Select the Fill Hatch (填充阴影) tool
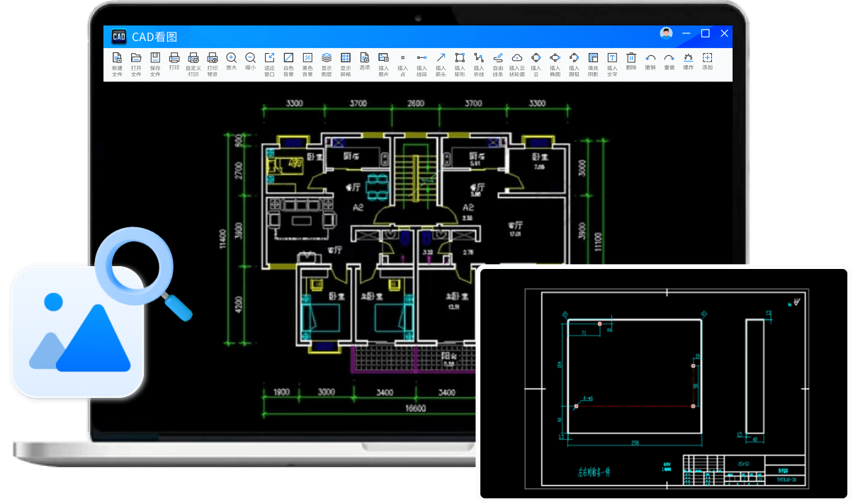The image size is (853, 504). 593,58
